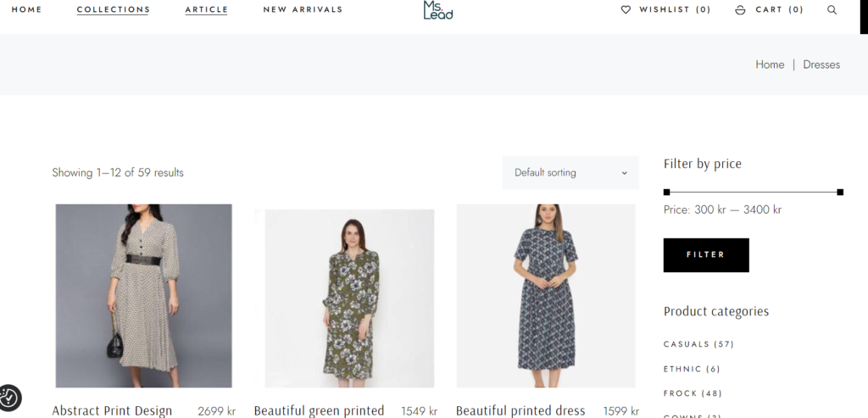Viewport: 868px width, 418px height.
Task: Click the minimum price slider handle
Action: click(667, 192)
